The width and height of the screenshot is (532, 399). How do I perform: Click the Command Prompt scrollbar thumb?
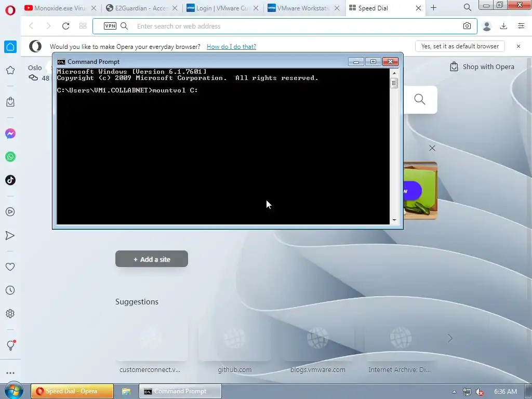394,83
